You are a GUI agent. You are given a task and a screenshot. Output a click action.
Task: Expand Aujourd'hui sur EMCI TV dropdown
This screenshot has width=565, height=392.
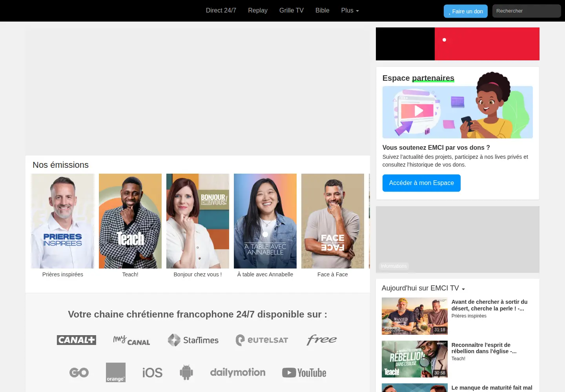(x=423, y=288)
